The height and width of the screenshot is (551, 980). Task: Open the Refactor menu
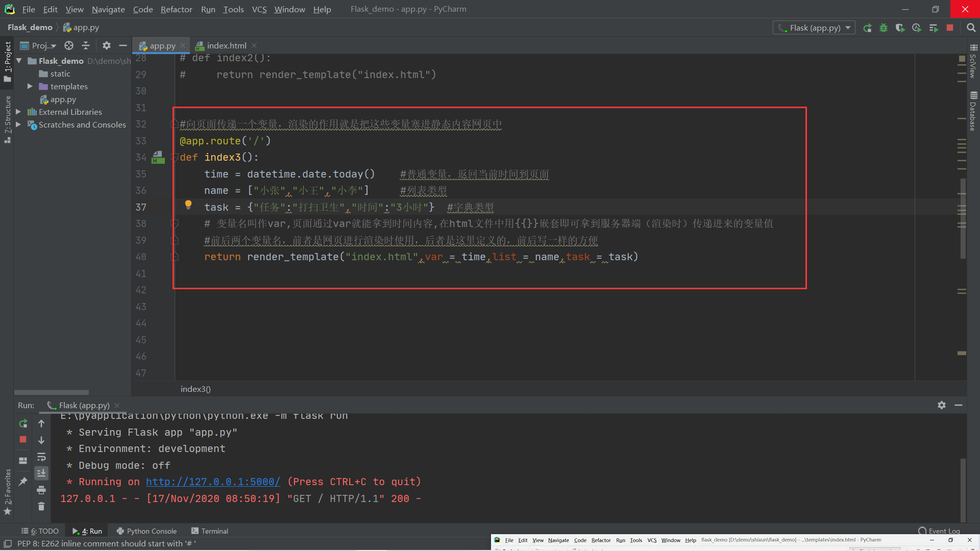point(176,9)
